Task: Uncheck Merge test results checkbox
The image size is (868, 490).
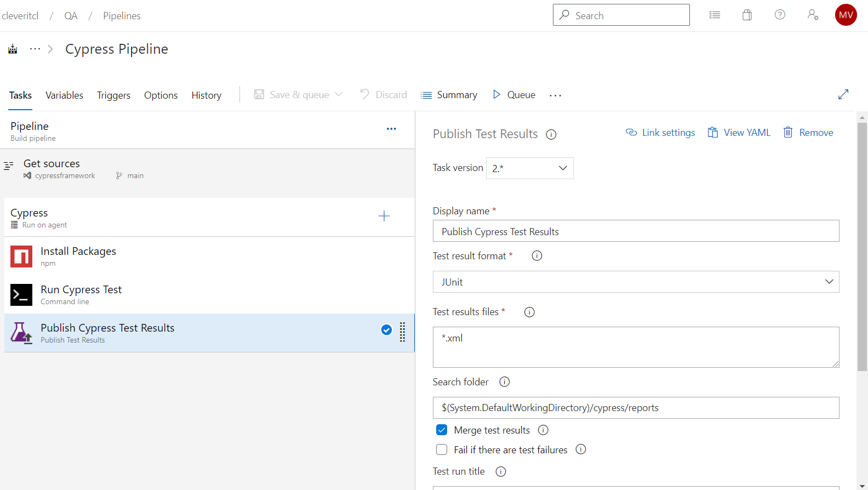Action: coord(442,430)
